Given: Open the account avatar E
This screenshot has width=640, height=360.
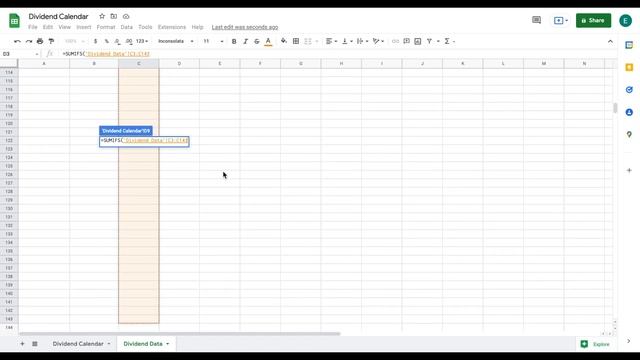Looking at the screenshot, I should (625, 20).
